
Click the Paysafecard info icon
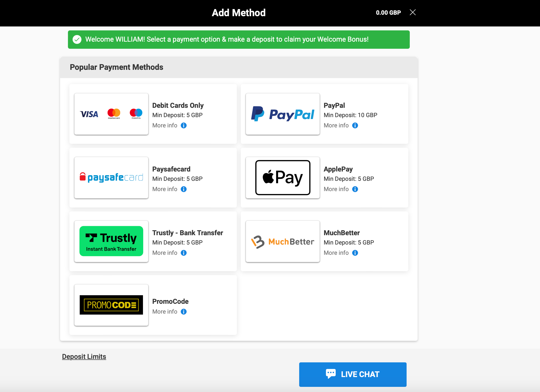(x=184, y=189)
